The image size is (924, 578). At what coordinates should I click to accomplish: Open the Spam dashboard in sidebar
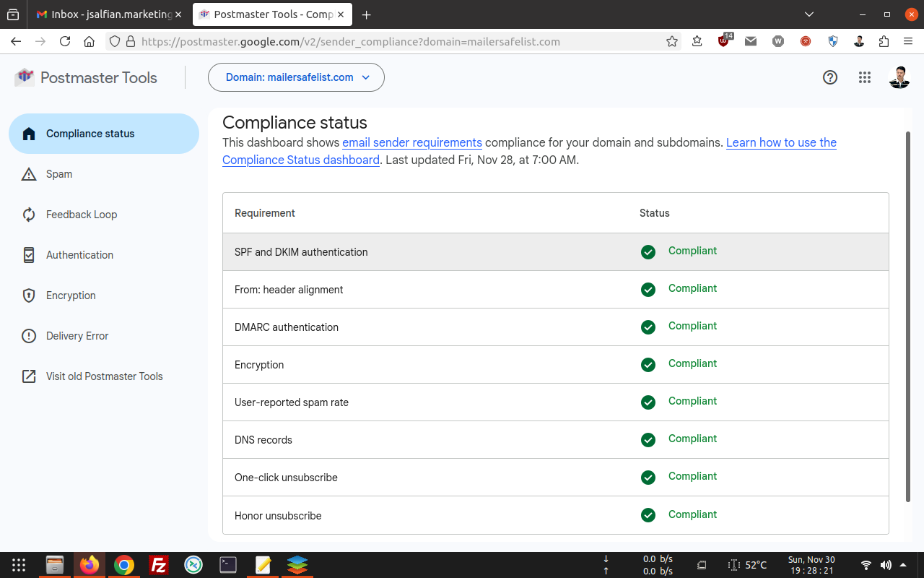click(59, 174)
